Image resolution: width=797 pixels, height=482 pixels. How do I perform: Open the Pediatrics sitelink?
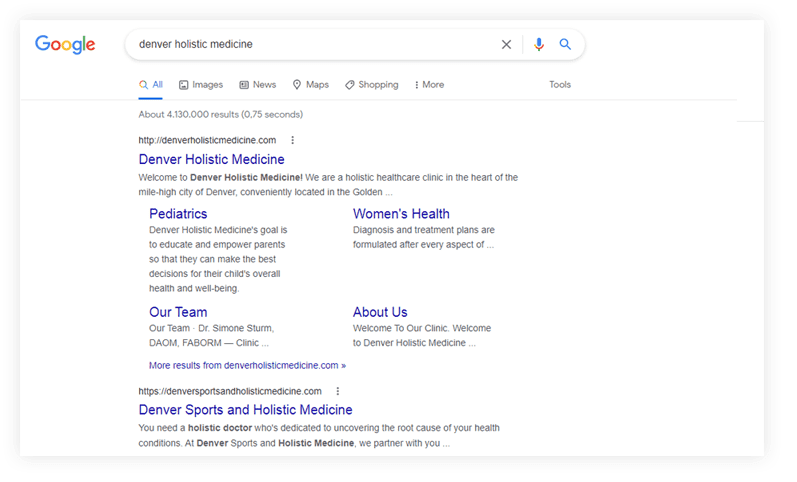tap(178, 213)
